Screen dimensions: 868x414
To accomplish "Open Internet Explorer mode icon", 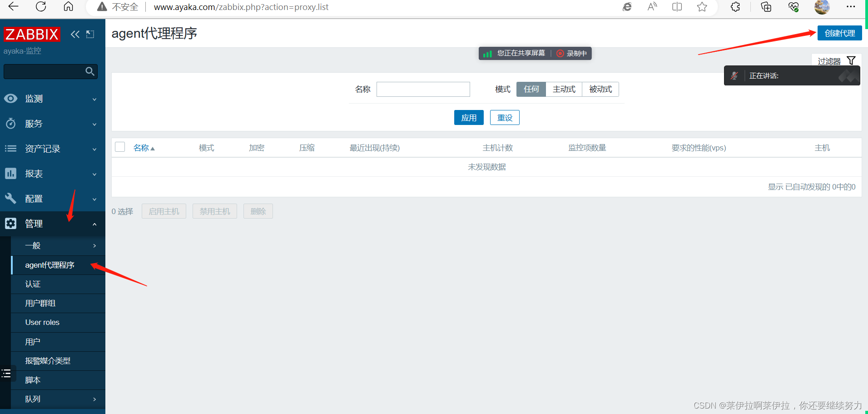I will [x=627, y=7].
